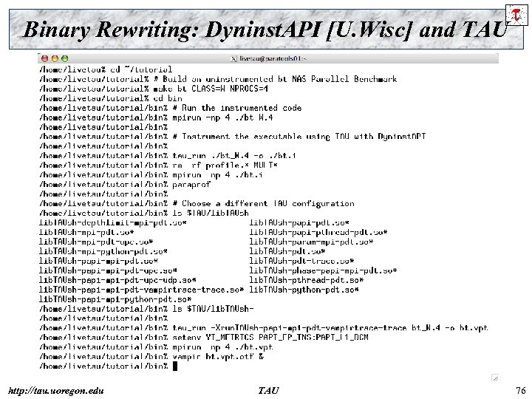Click the 'mpirun -np 4 ./bt_W.4' command

[x=222, y=117]
